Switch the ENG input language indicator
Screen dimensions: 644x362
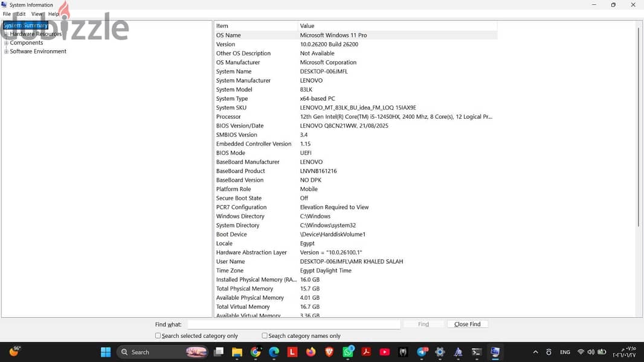point(565,352)
